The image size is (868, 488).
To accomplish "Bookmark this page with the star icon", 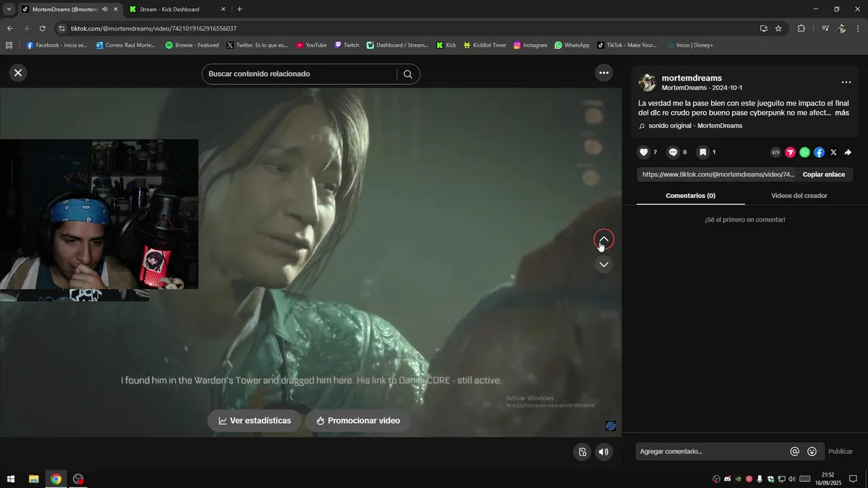I will tap(778, 28).
